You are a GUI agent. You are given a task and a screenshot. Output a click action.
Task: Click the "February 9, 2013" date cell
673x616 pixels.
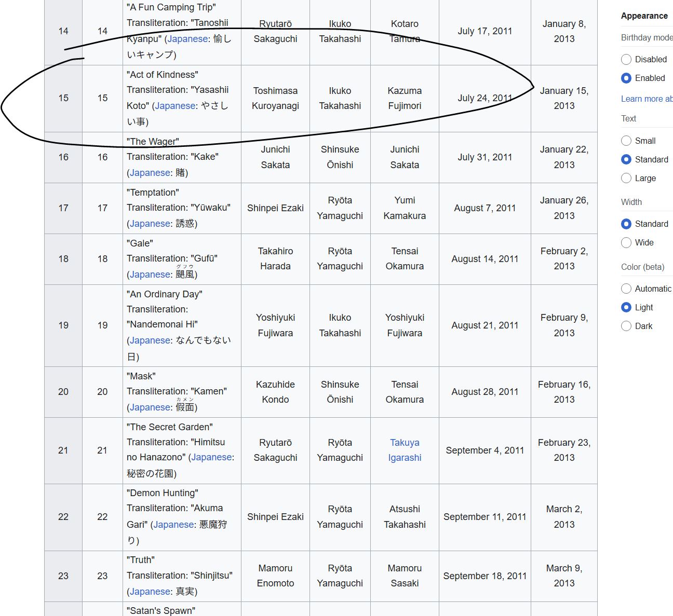click(x=564, y=325)
